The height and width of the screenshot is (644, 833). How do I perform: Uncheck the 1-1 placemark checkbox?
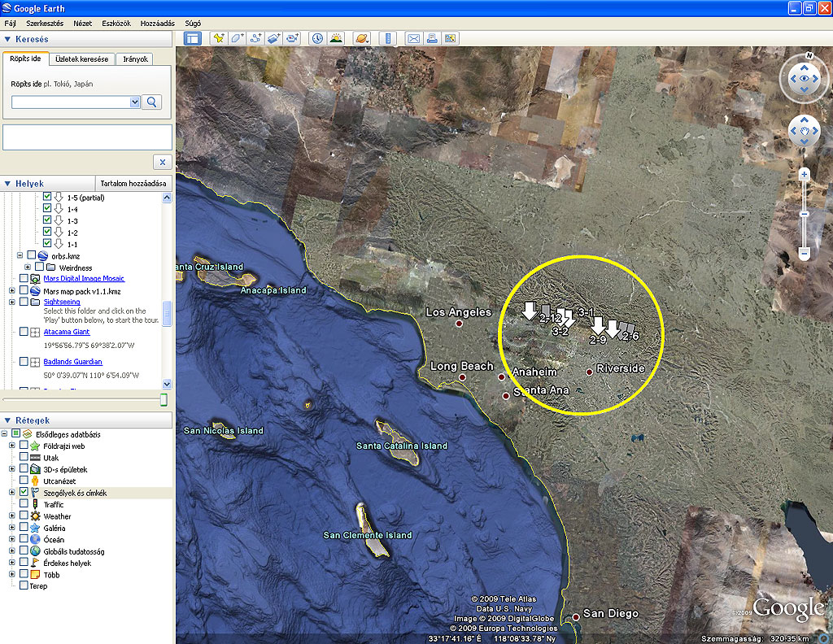coord(46,244)
